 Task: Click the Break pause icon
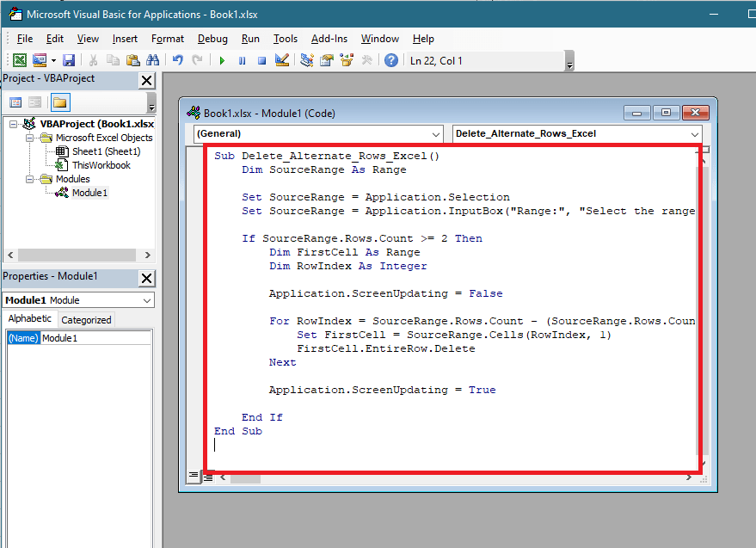click(242, 61)
